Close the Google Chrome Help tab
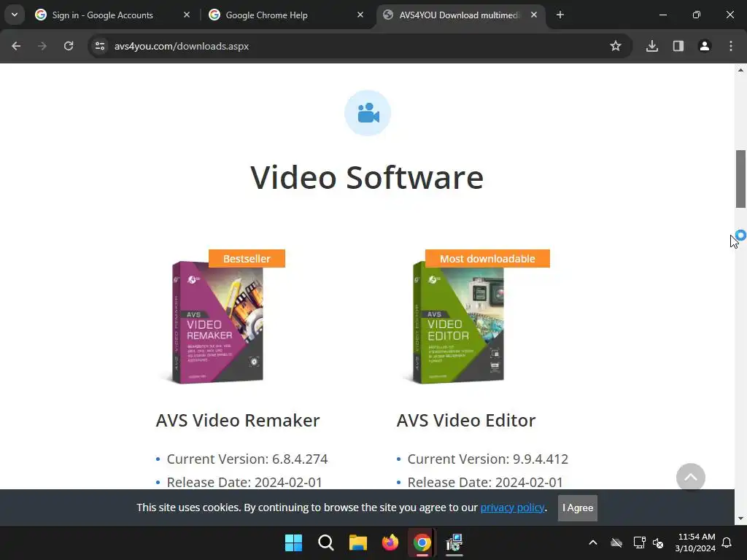Image resolution: width=747 pixels, height=560 pixels. pyautogui.click(x=360, y=15)
